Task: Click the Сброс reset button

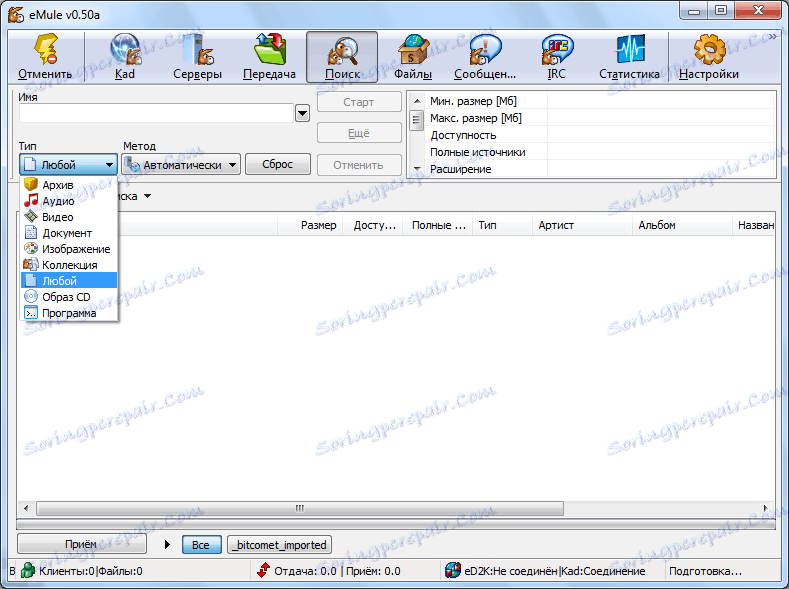Action: tap(278, 164)
